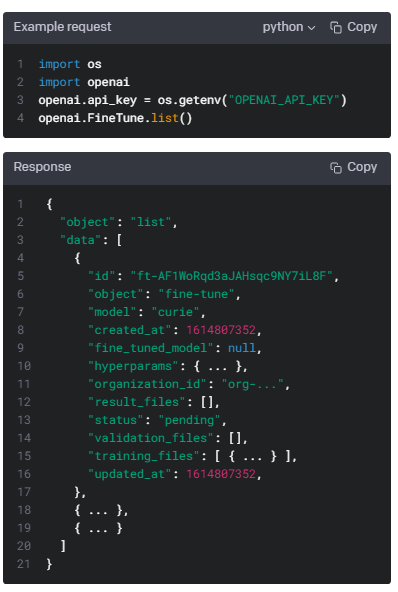Click the "validation_files" line
Image resolution: width=398 pixels, height=592 pixels.
(x=168, y=438)
